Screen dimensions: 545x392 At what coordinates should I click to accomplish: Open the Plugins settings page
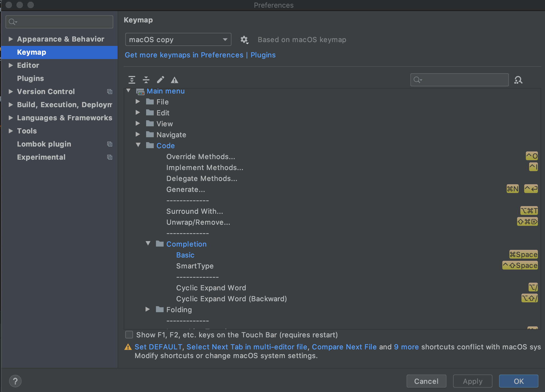click(x=30, y=78)
